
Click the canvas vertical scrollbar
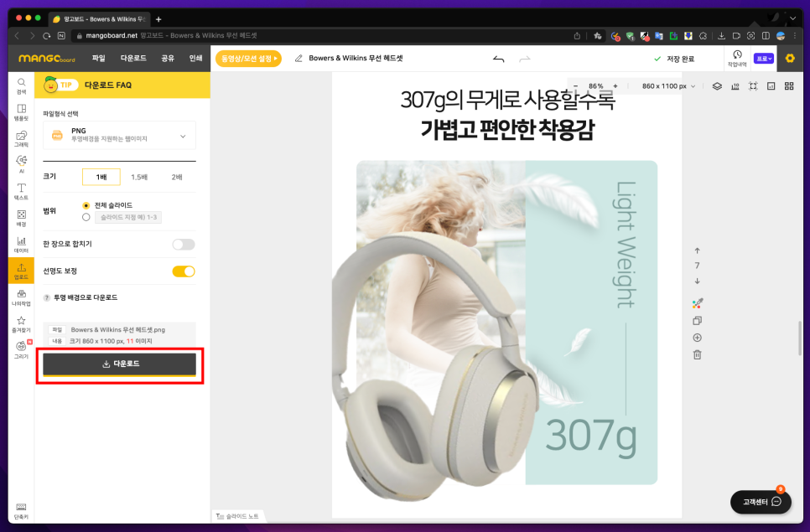(x=800, y=338)
